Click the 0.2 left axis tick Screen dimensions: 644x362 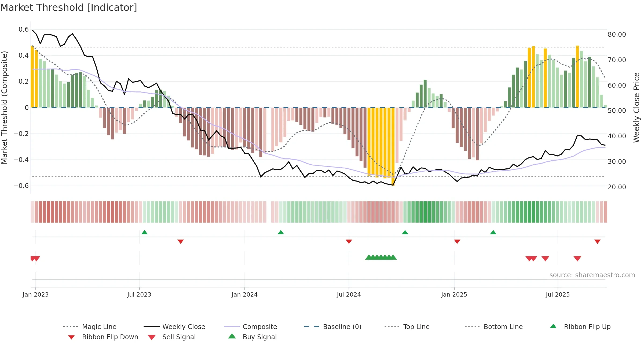24,82
